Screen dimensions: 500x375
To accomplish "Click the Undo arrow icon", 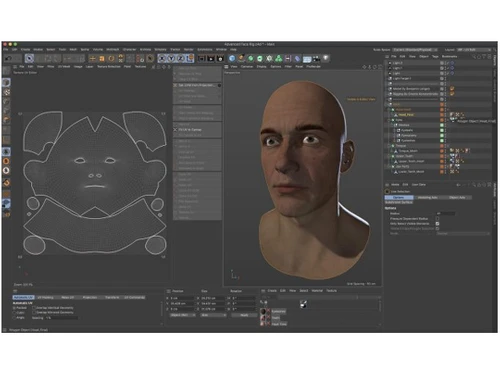I will click(x=8, y=58).
